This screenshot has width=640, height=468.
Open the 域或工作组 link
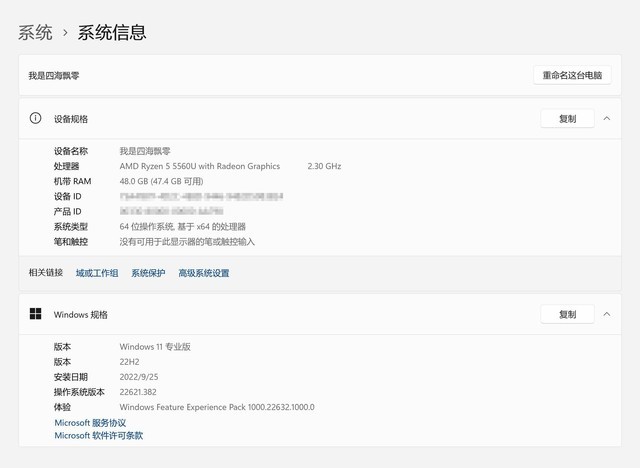97,273
